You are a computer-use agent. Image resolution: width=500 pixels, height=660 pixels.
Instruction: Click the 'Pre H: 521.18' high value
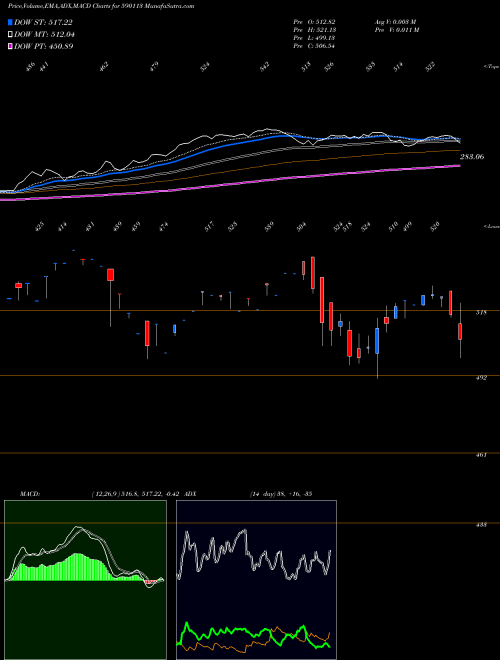tap(314, 30)
